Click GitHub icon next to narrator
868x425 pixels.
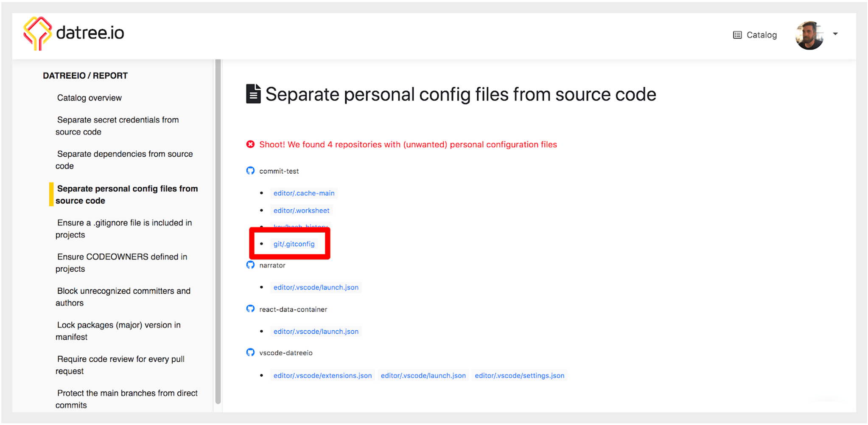250,265
